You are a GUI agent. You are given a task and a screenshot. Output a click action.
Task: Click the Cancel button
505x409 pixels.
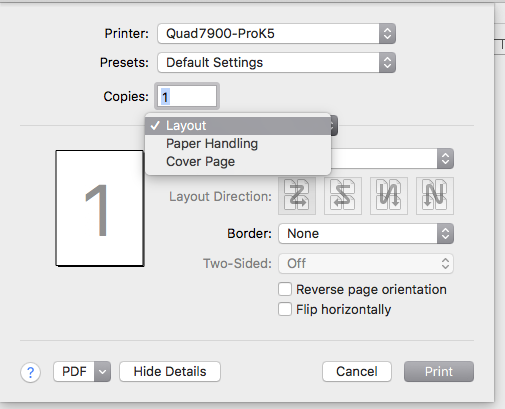click(x=357, y=371)
